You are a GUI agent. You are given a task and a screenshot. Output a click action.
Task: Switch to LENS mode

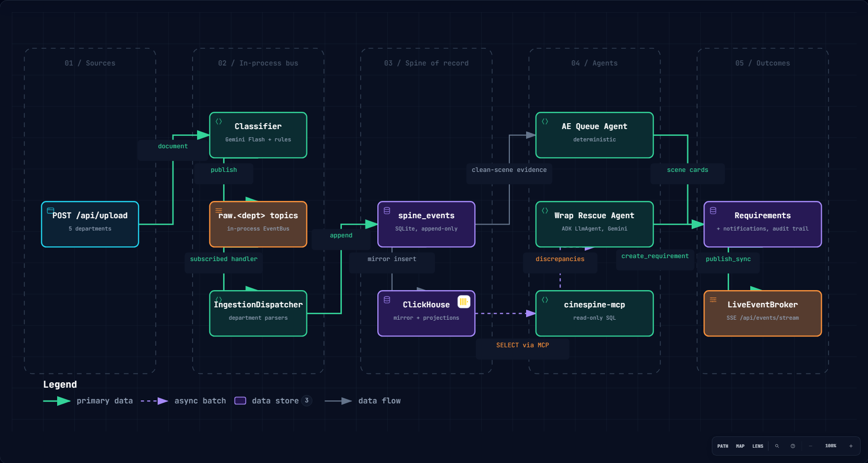(758, 446)
